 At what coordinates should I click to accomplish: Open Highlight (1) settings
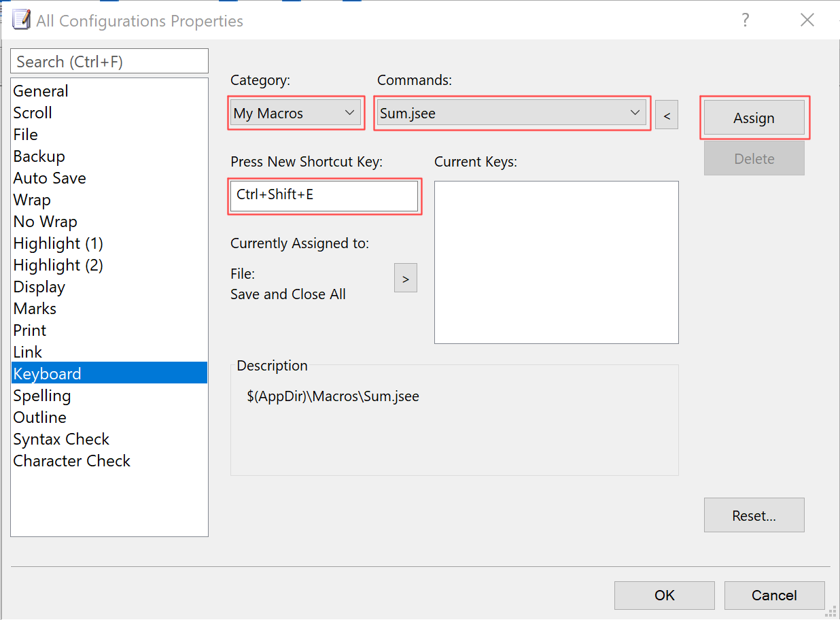pyautogui.click(x=109, y=243)
